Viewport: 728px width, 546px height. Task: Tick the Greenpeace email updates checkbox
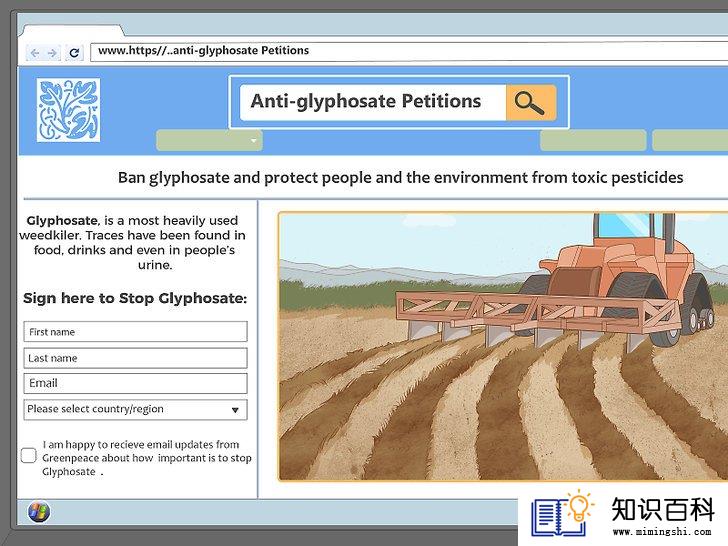tap(28, 455)
